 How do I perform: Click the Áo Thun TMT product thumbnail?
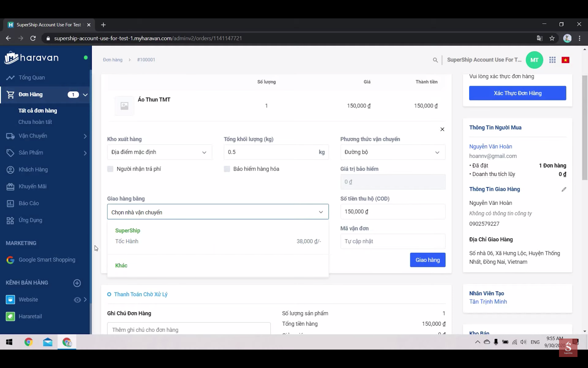tap(124, 106)
